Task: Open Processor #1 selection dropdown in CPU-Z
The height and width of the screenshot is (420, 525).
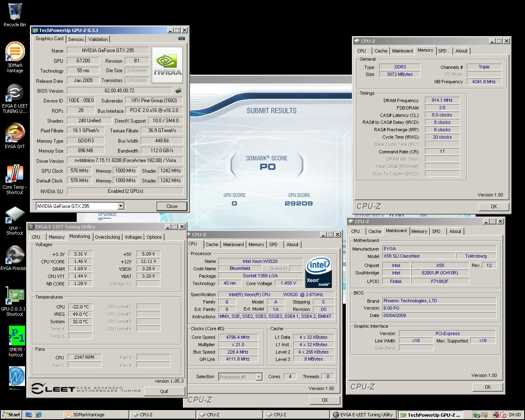Action: (259, 377)
